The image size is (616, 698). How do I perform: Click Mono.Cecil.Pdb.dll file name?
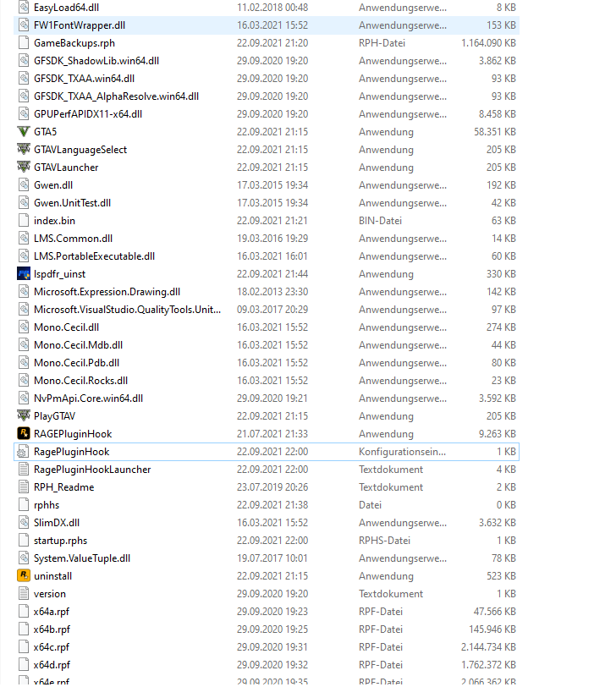76,363
